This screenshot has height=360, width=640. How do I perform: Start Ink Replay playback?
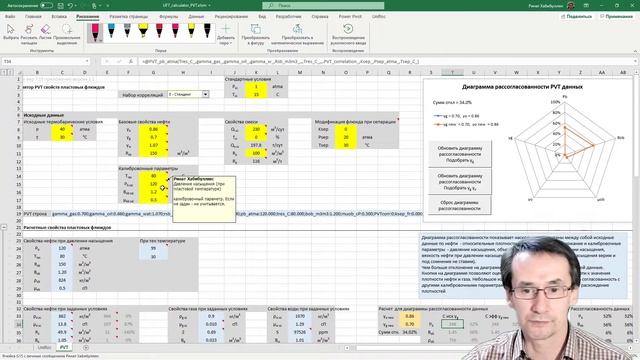point(348,34)
